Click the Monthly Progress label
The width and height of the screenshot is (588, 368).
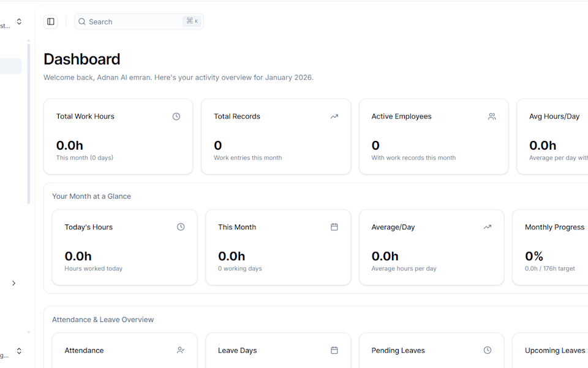click(555, 227)
